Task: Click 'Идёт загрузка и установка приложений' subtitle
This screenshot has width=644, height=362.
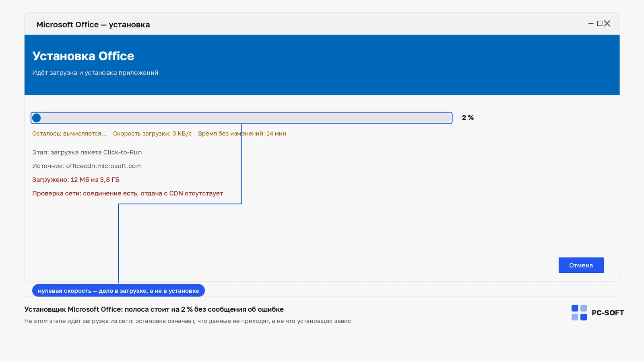Action: point(95,73)
